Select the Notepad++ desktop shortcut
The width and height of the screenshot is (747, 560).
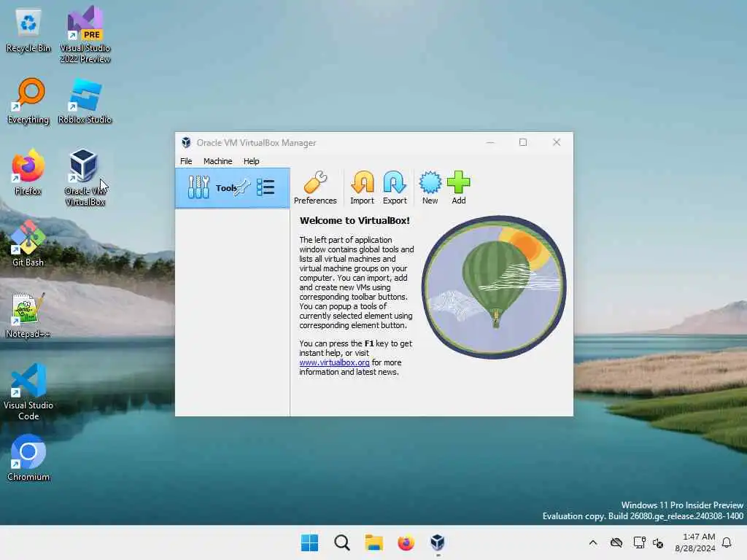(28, 315)
